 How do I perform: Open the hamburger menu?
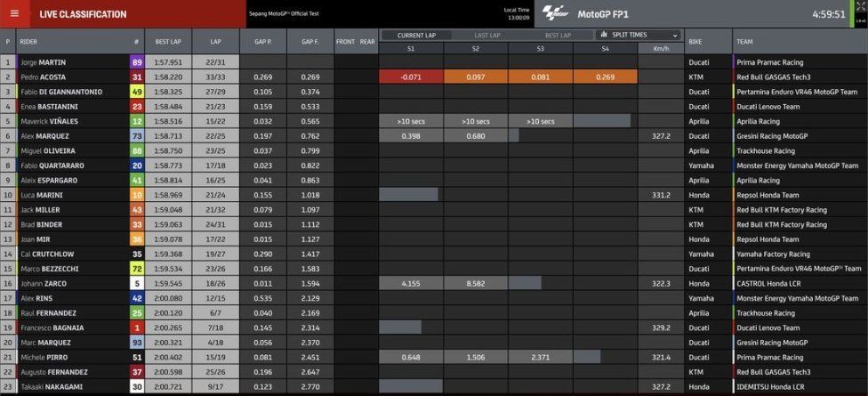click(x=14, y=14)
